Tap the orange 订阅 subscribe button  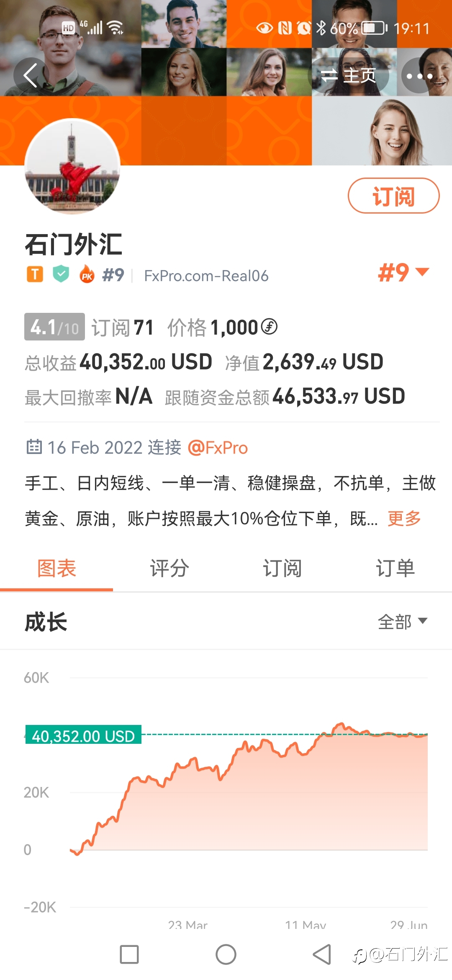(x=394, y=196)
